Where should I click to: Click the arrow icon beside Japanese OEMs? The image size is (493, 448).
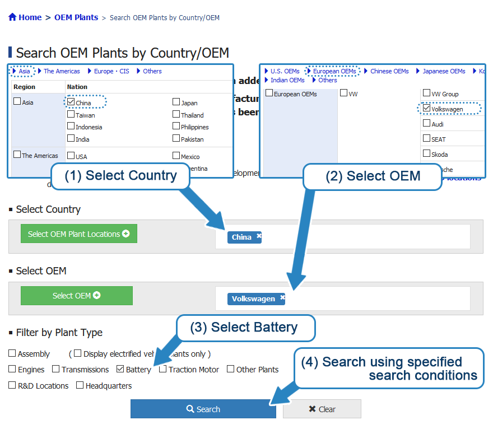(418, 71)
